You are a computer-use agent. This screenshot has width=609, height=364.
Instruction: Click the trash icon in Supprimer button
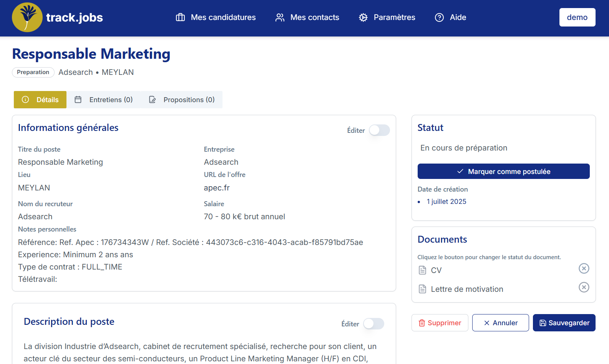(x=421, y=323)
